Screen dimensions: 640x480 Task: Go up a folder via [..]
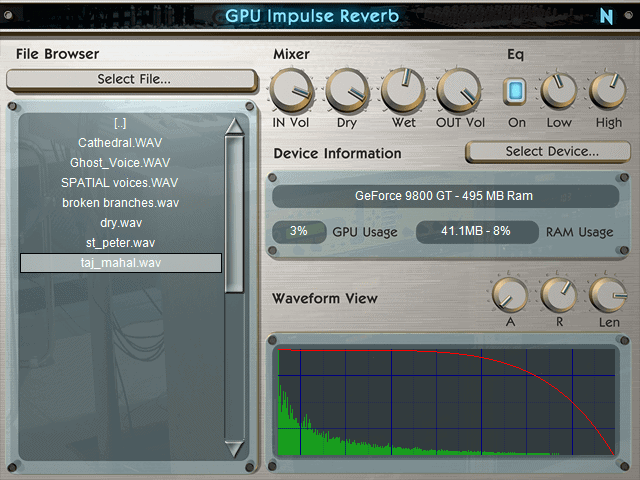tap(120, 123)
